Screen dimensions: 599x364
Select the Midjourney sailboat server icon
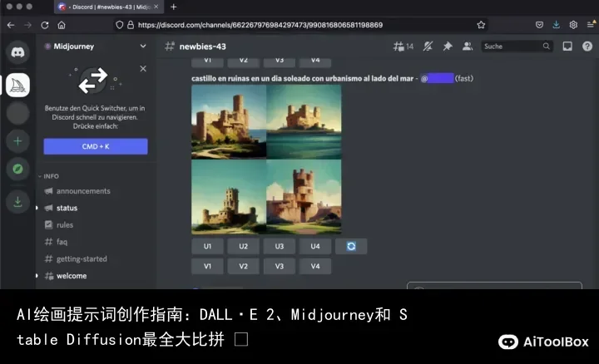point(17,85)
